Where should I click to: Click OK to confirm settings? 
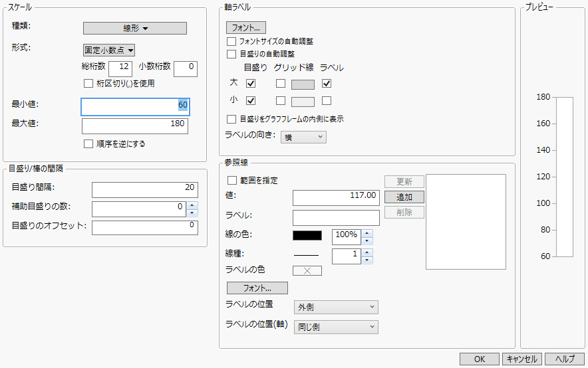click(x=480, y=359)
